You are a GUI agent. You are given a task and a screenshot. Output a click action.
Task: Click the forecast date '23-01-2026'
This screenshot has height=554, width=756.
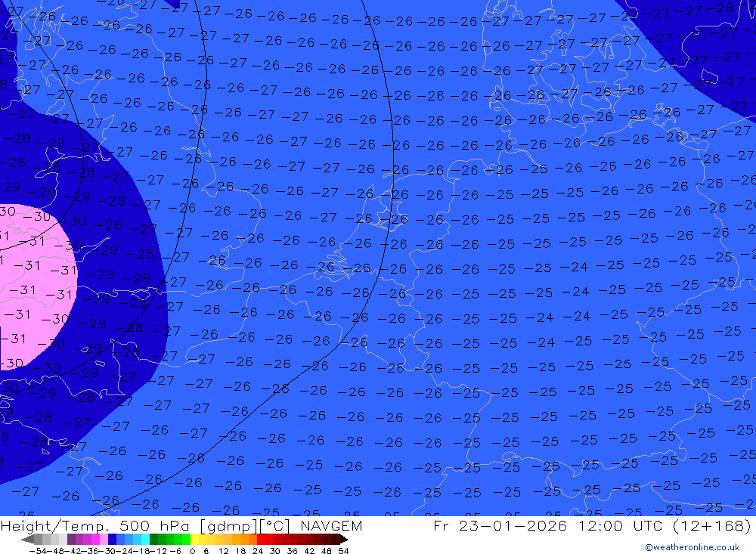tap(513, 525)
